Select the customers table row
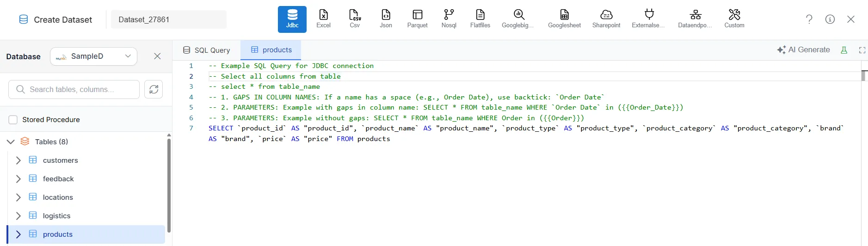The height and width of the screenshot is (246, 868). [x=86, y=160]
